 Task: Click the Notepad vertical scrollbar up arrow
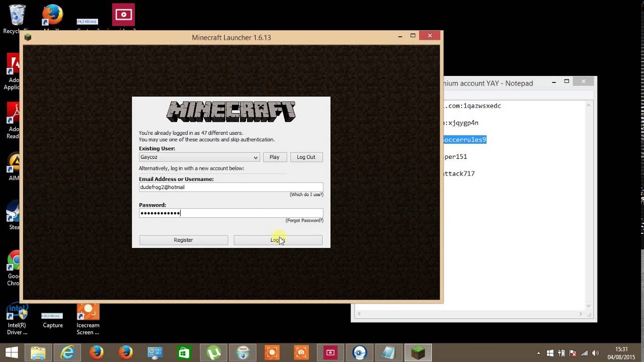click(x=589, y=106)
